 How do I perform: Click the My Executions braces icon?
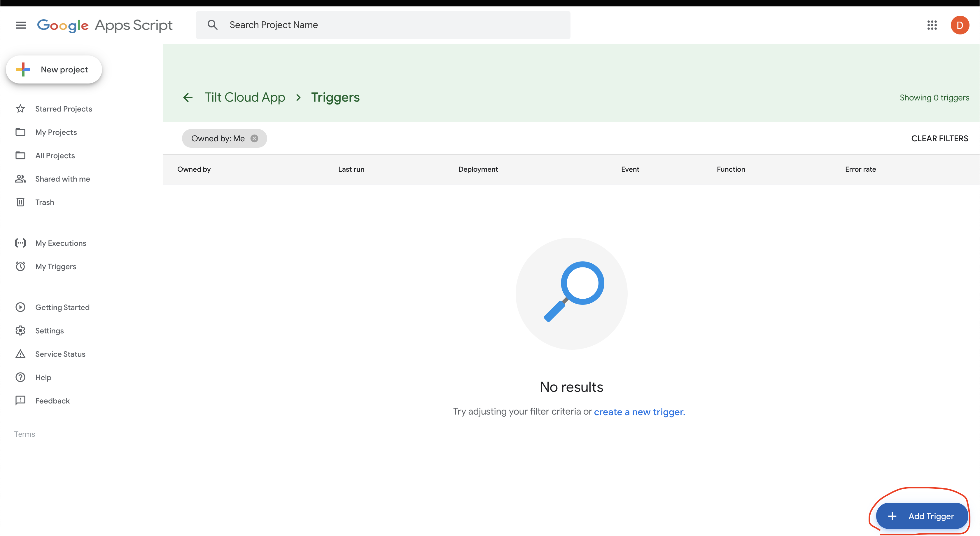(x=20, y=243)
